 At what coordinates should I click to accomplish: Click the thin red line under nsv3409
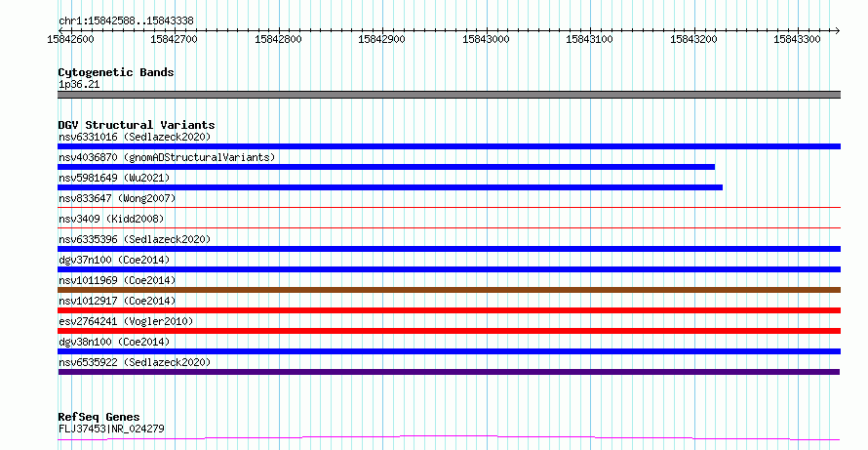[x=449, y=227]
